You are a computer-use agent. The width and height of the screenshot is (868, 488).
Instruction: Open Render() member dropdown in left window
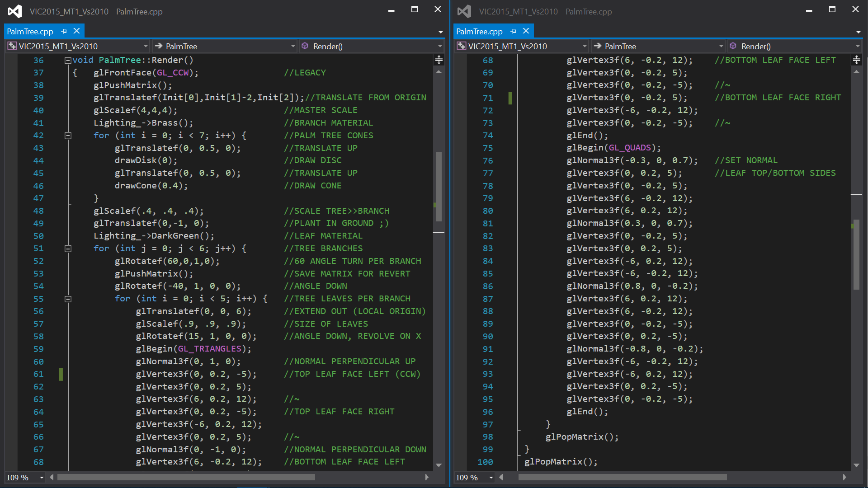371,46
